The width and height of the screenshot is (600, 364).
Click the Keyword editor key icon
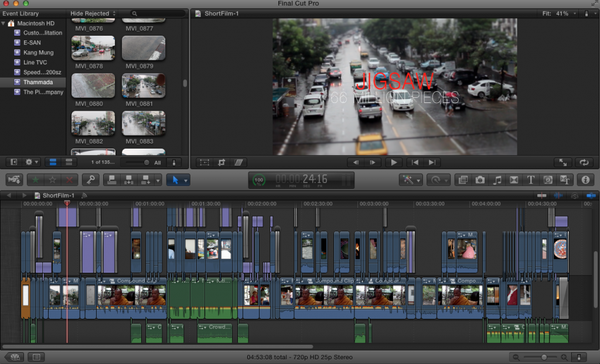click(x=90, y=180)
